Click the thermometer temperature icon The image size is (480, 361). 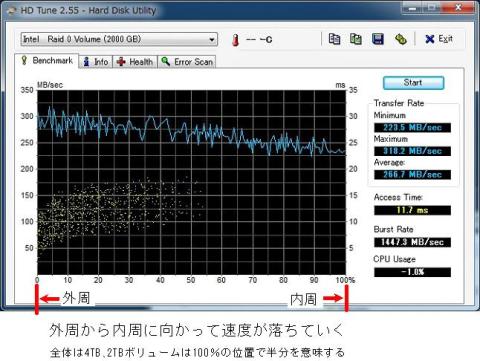[236, 40]
